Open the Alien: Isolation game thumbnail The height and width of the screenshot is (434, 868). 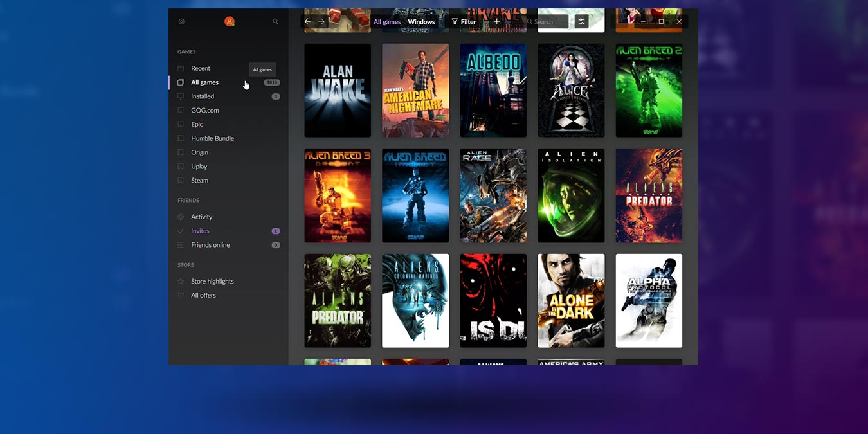(570, 195)
